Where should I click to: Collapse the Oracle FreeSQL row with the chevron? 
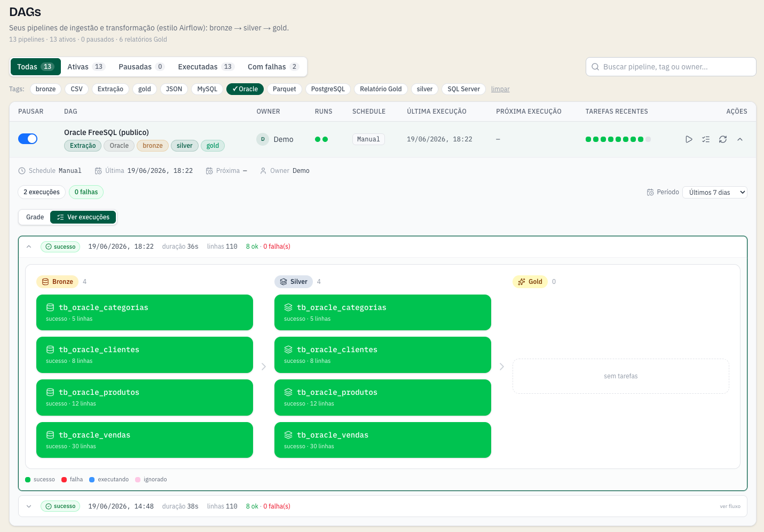[740, 139]
